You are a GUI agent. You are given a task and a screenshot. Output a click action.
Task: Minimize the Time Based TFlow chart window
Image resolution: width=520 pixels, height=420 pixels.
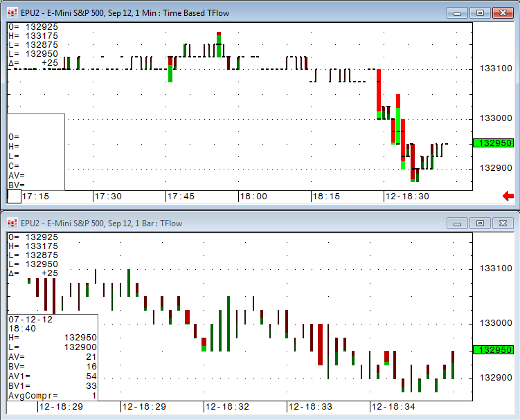pyautogui.click(x=457, y=12)
